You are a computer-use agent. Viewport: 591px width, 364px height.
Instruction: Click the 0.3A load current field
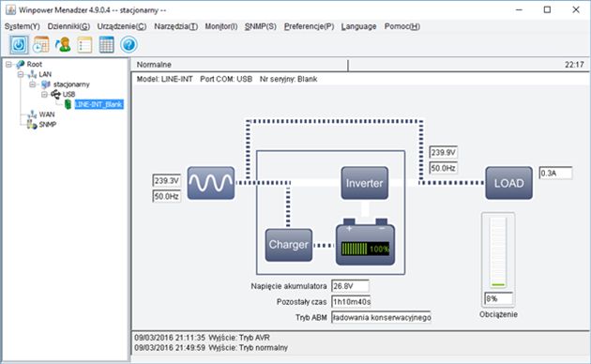tap(555, 173)
